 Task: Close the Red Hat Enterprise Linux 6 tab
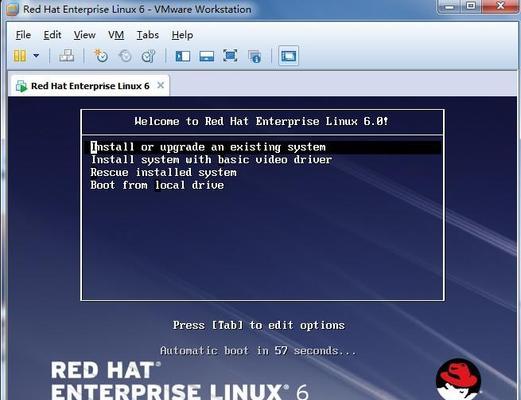coord(160,85)
